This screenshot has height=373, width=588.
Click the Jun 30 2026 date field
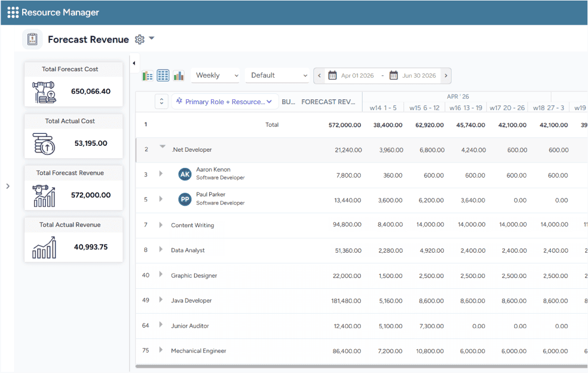click(419, 76)
